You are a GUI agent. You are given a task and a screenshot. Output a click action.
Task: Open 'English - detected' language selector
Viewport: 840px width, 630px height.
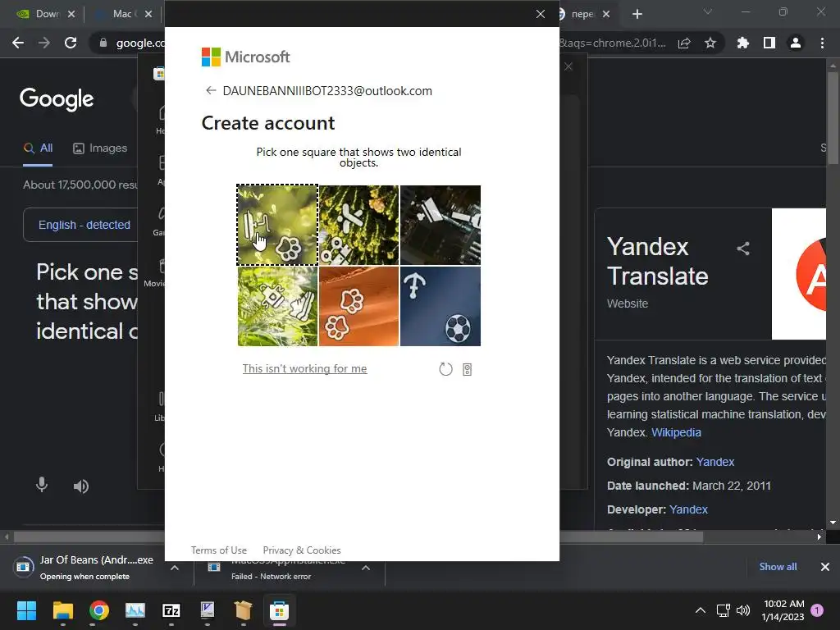(x=84, y=225)
